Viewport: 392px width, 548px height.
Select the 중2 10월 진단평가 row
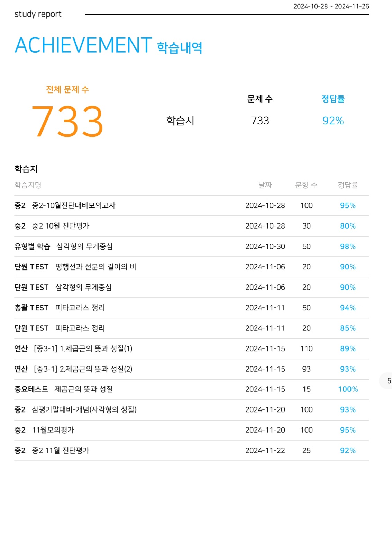(191, 226)
